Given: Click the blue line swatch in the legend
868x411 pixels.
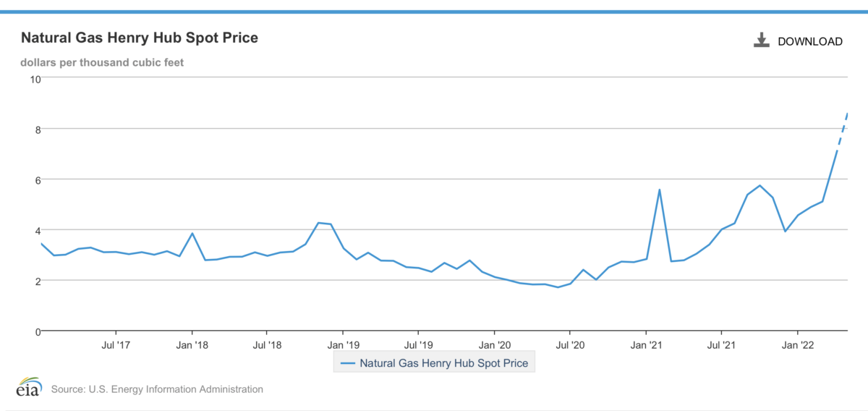Looking at the screenshot, I should pos(348,363).
